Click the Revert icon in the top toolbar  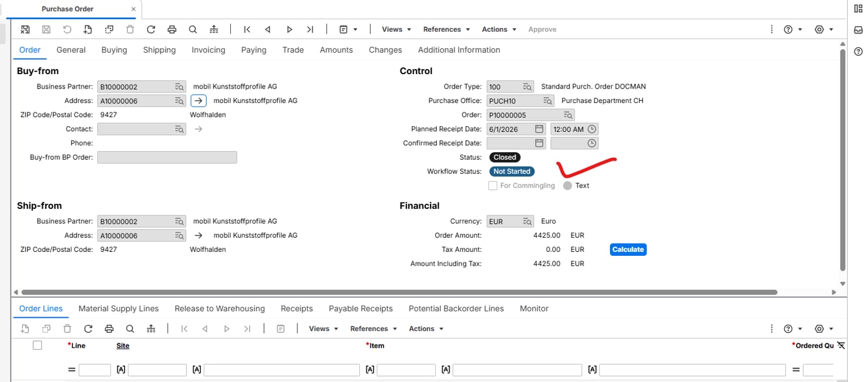tap(67, 29)
